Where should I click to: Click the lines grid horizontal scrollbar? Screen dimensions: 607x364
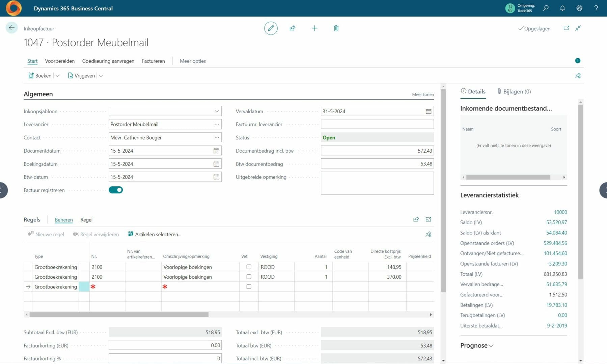(x=119, y=314)
